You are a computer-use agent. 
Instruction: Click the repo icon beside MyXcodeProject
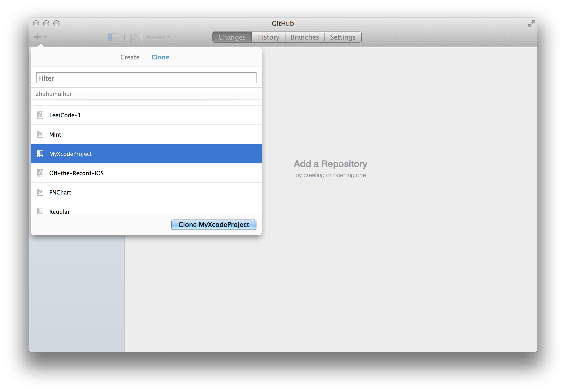tap(40, 154)
